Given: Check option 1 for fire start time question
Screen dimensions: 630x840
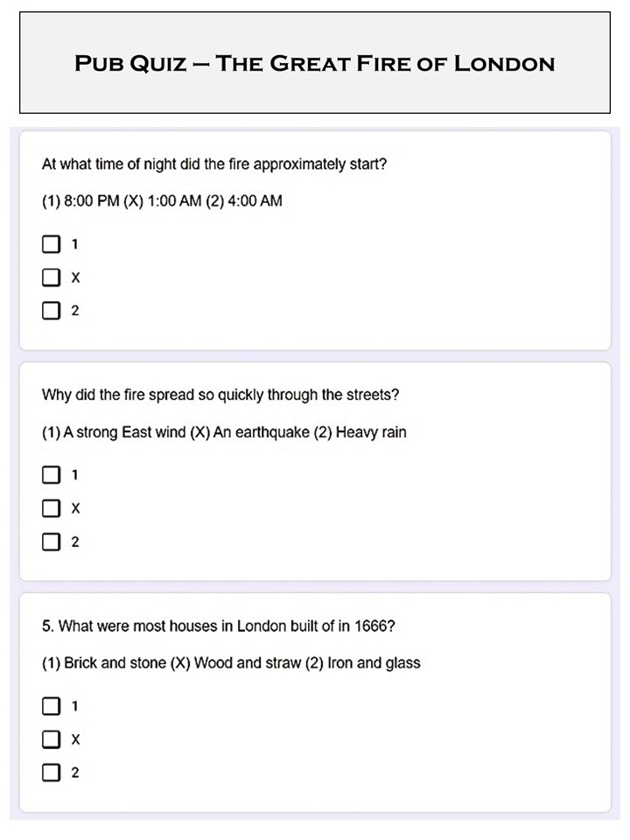Looking at the screenshot, I should pos(51,244).
